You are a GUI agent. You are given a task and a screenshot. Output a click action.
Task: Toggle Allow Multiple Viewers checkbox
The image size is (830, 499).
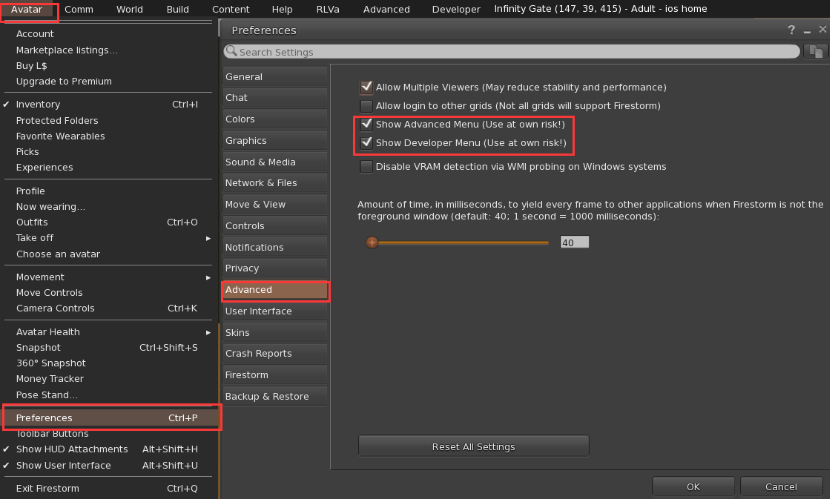point(366,87)
